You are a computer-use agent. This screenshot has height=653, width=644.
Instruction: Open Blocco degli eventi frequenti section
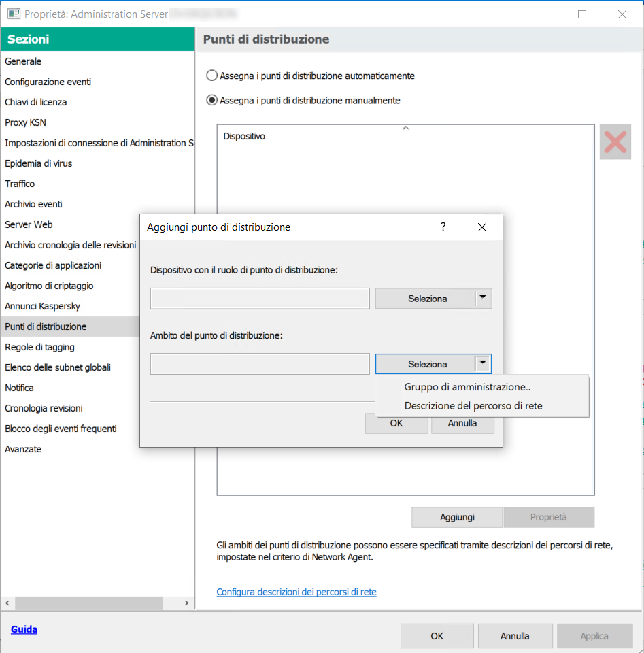[x=70, y=429]
